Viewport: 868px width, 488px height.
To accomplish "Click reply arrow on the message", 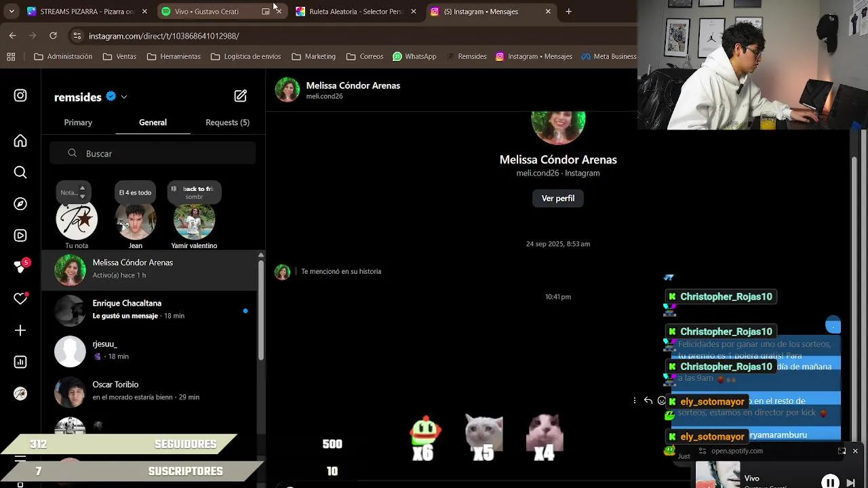I will pyautogui.click(x=648, y=401).
